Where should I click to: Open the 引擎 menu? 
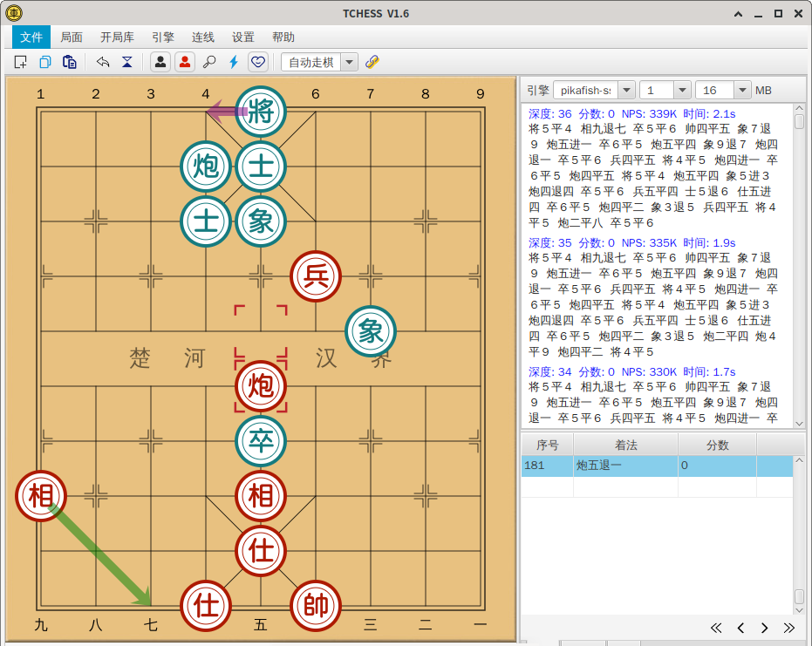[163, 37]
